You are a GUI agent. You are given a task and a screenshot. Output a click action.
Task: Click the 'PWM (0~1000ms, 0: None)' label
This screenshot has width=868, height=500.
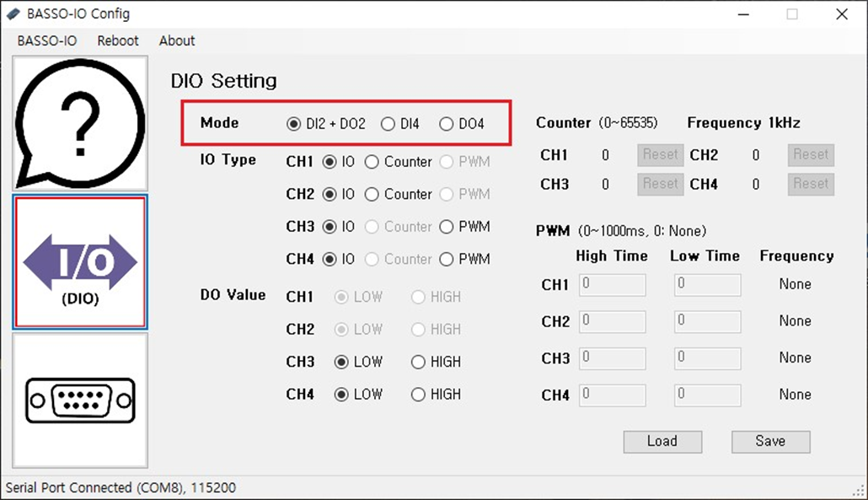[x=621, y=231]
